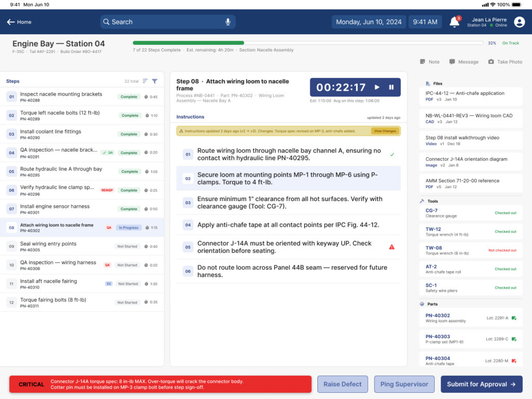
Task: Open the user profile avatar
Action: click(x=519, y=22)
